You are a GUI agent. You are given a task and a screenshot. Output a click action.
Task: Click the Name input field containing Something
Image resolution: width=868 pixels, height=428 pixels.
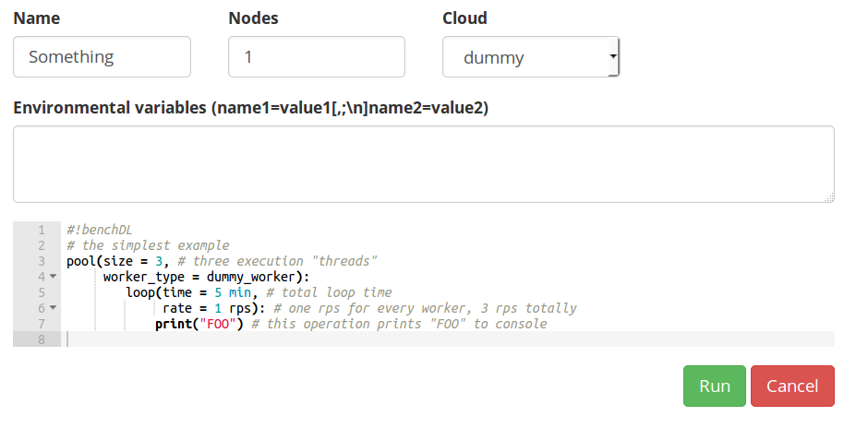pyautogui.click(x=102, y=57)
